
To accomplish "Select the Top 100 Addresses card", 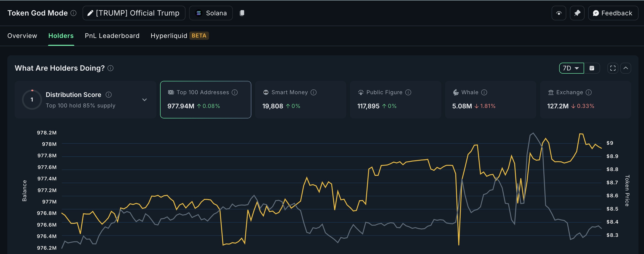I will pyautogui.click(x=206, y=99).
